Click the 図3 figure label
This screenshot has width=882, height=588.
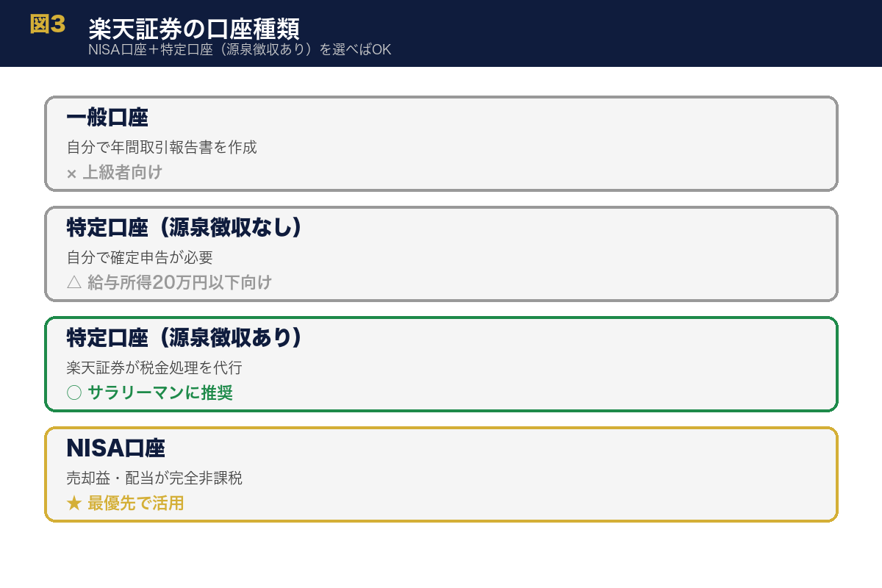48,24
